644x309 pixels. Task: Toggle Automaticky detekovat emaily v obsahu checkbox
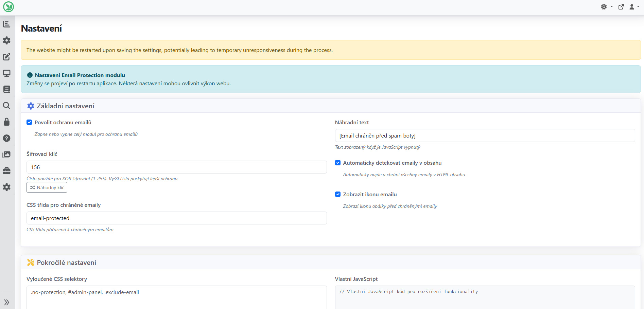pyautogui.click(x=338, y=163)
